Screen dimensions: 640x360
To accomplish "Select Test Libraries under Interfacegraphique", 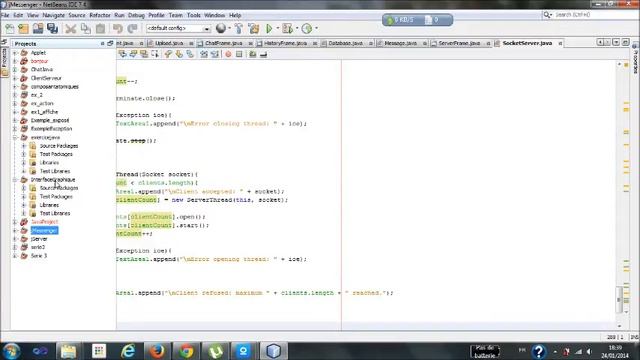I will coord(55,213).
